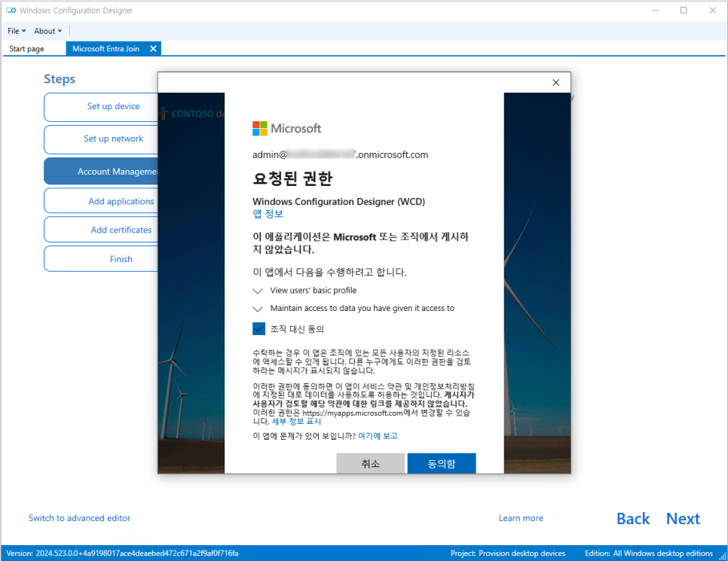
Task: Expand View users' basic profile permission
Action: click(x=258, y=291)
